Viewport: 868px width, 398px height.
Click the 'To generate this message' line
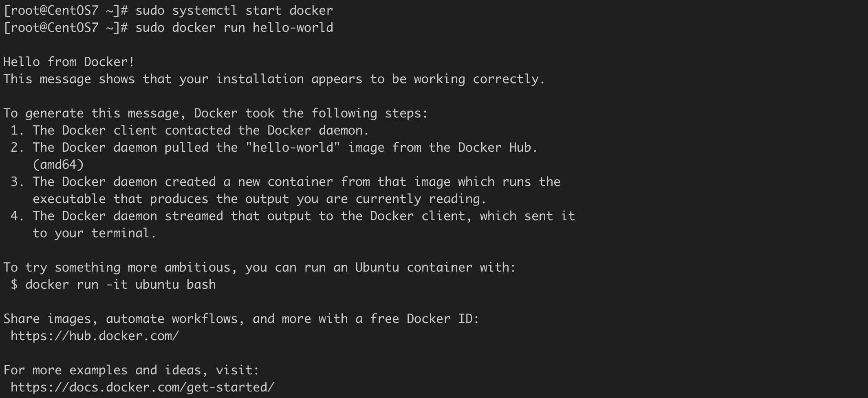click(x=216, y=113)
